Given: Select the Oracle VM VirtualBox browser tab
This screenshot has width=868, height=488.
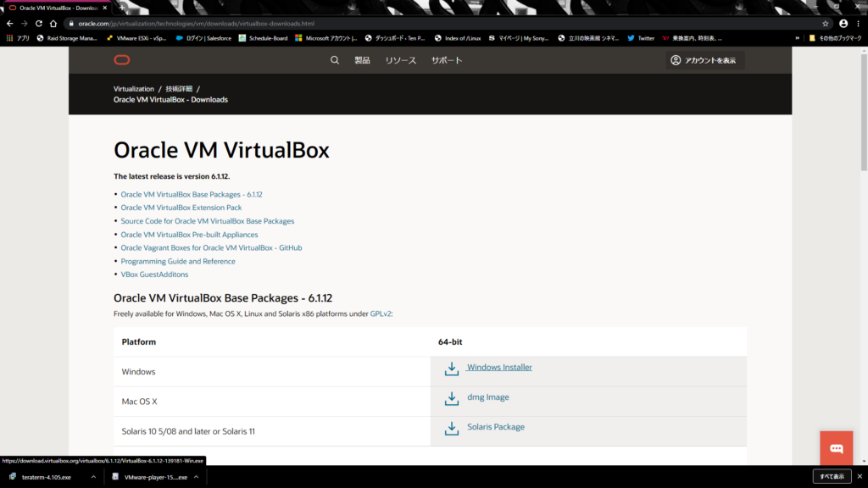Looking at the screenshot, I should [58, 8].
